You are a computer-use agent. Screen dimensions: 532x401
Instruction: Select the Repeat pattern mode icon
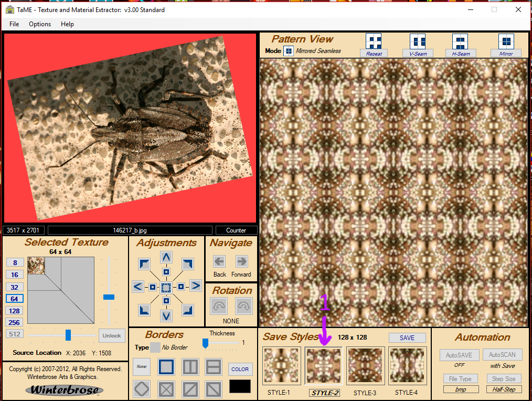point(374,42)
